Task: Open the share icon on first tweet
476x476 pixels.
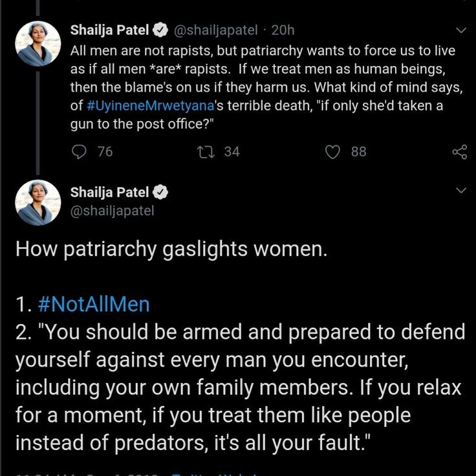Action: click(x=459, y=152)
